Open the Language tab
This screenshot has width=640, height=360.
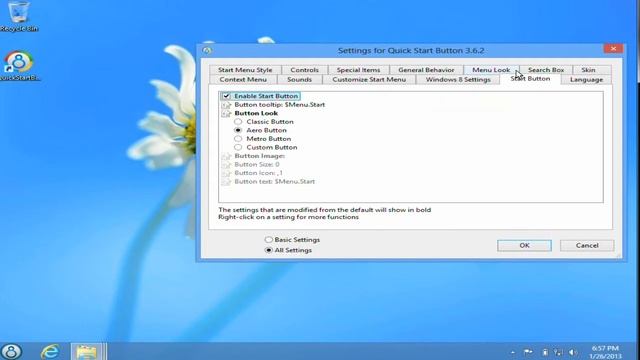click(586, 80)
